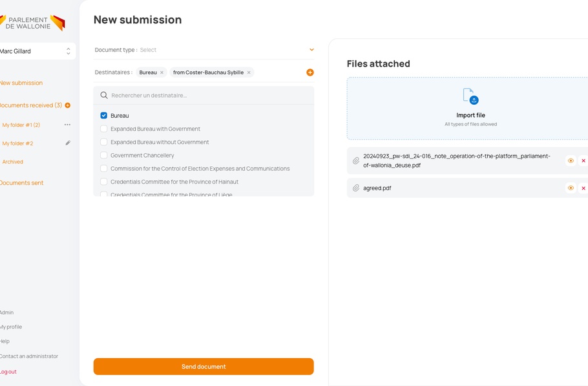Viewport: 588px width, 386px height.
Task: Preview the 20240923 note PDF attachment
Action: (571, 160)
